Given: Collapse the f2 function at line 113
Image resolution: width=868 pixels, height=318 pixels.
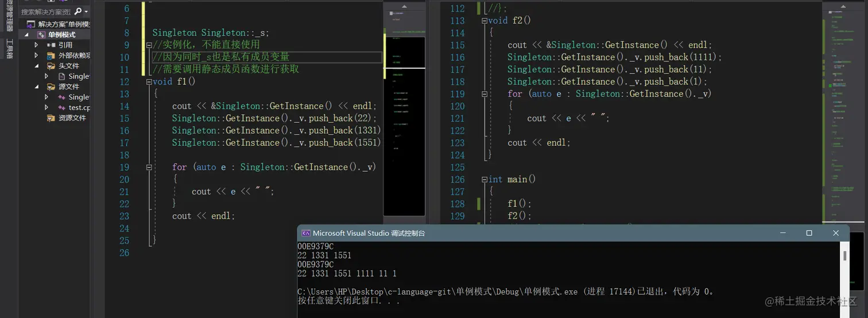Looking at the screenshot, I should click(485, 21).
